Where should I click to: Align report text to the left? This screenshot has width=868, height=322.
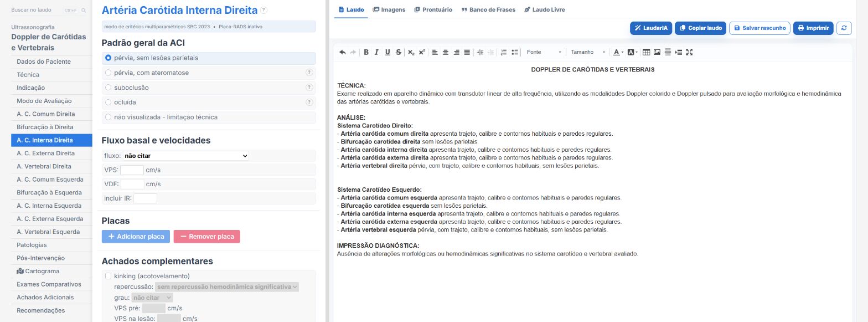click(x=435, y=52)
